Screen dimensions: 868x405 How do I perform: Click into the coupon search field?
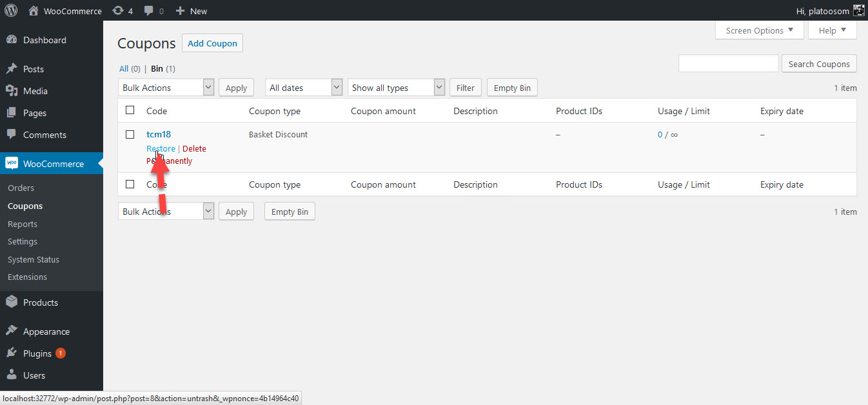729,63
